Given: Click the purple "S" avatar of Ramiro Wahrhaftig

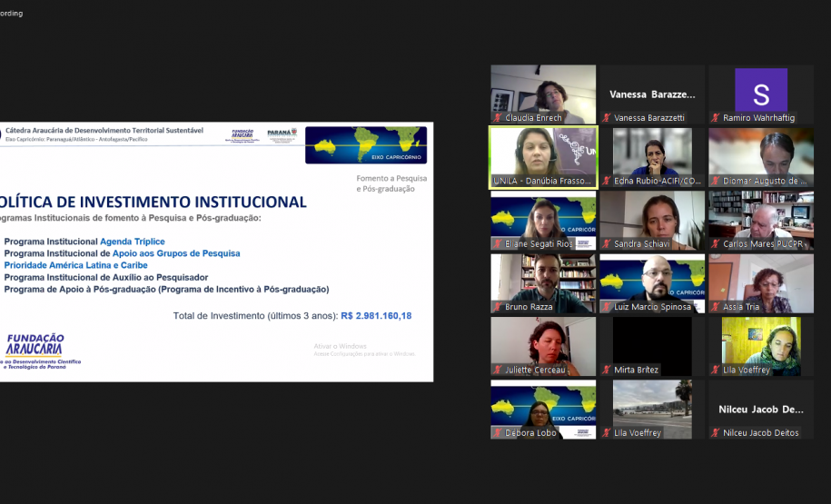Looking at the screenshot, I should pyautogui.click(x=761, y=90).
